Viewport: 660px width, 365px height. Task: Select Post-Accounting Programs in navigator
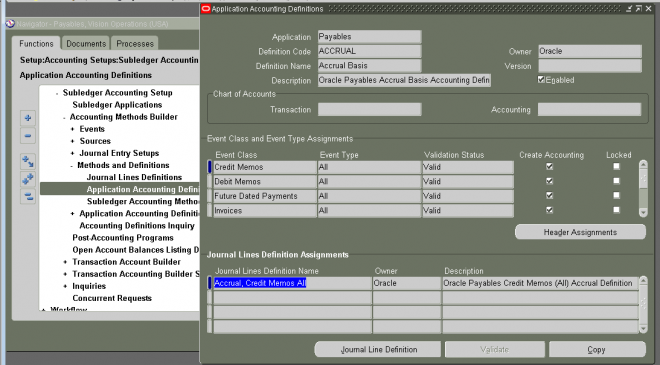click(123, 238)
